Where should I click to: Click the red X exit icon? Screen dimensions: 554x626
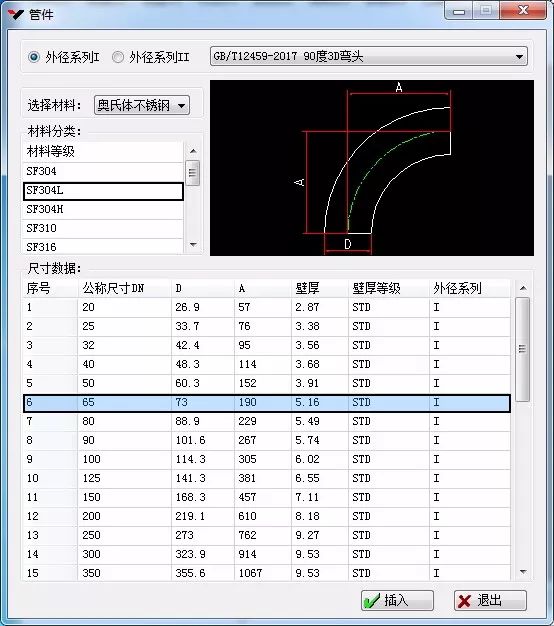click(465, 601)
